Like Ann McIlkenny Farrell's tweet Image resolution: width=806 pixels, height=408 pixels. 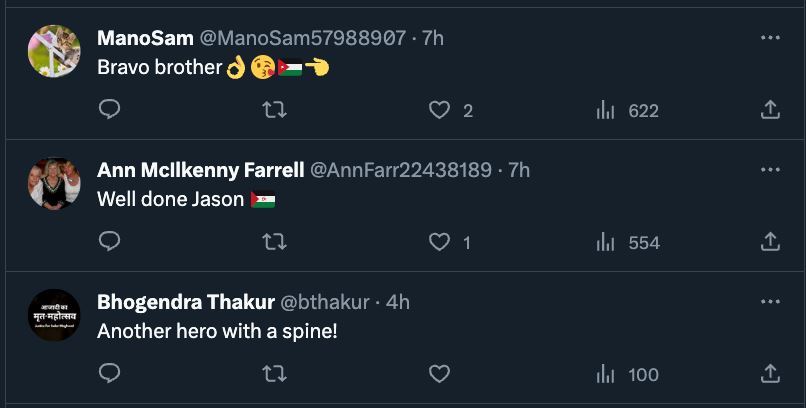point(439,242)
